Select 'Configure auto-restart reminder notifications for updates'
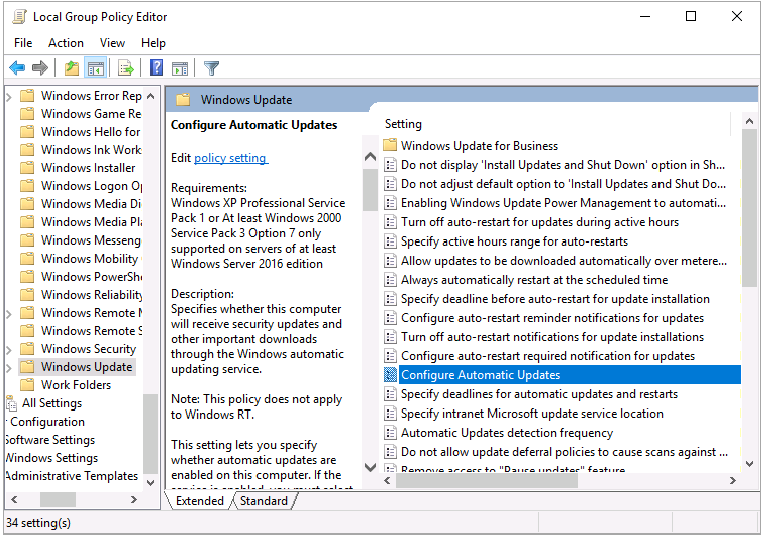The image size is (763, 536). pyautogui.click(x=552, y=318)
